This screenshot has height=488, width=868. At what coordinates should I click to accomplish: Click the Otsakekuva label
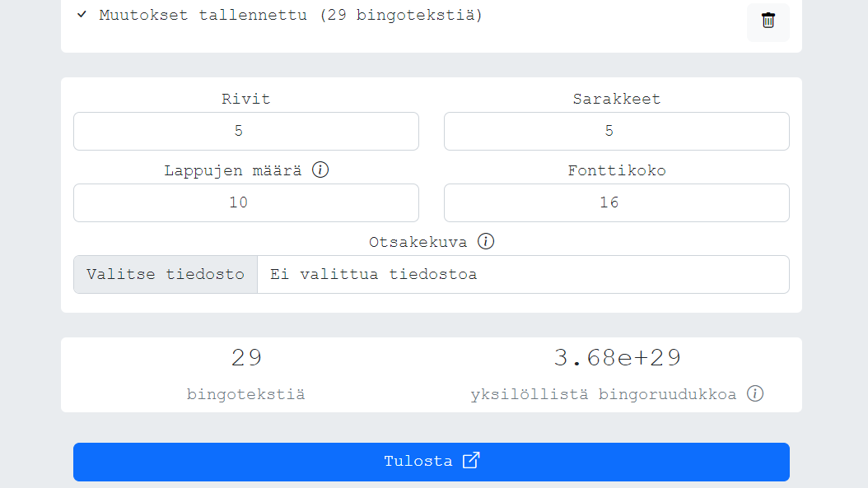(x=418, y=242)
